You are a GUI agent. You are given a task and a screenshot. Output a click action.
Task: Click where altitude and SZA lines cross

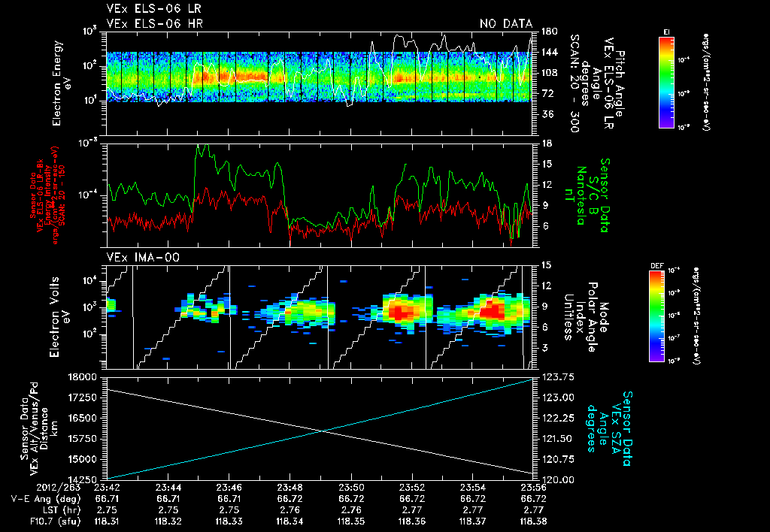(x=323, y=431)
